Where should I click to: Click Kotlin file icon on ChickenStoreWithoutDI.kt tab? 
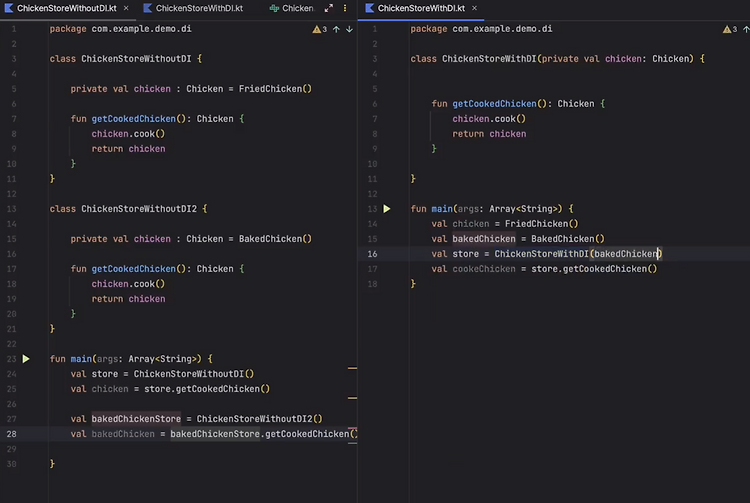pyautogui.click(x=9, y=8)
